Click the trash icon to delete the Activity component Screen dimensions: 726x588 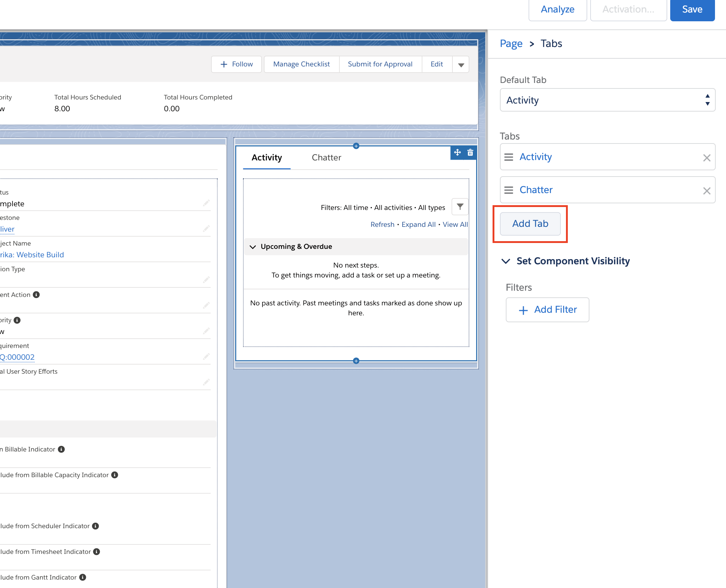click(470, 152)
